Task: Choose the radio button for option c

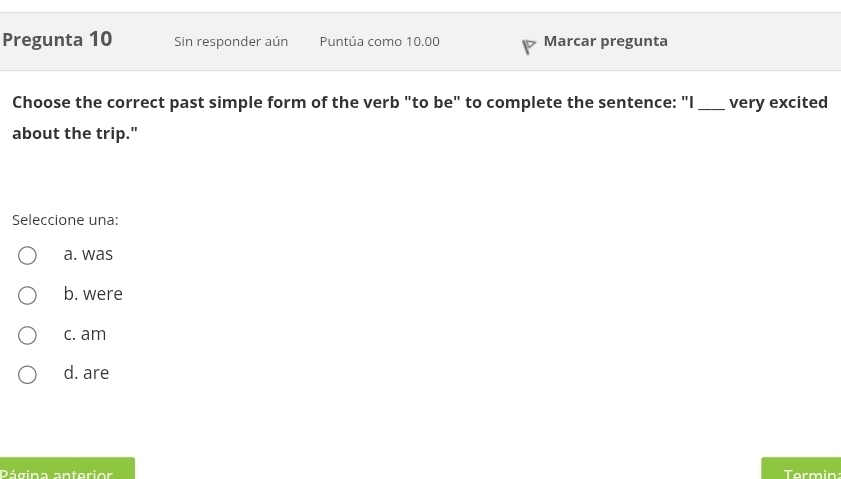Action: pos(28,335)
